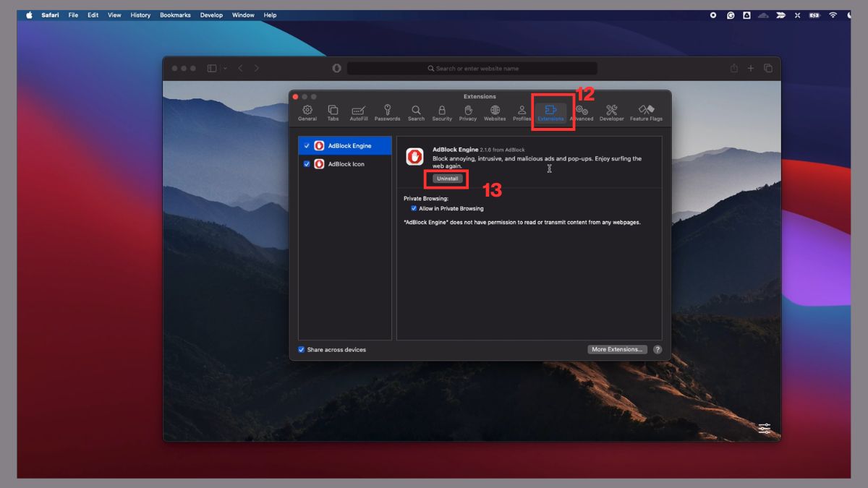
Task: Click the privacy shield icon in Safari toolbar
Action: 336,69
